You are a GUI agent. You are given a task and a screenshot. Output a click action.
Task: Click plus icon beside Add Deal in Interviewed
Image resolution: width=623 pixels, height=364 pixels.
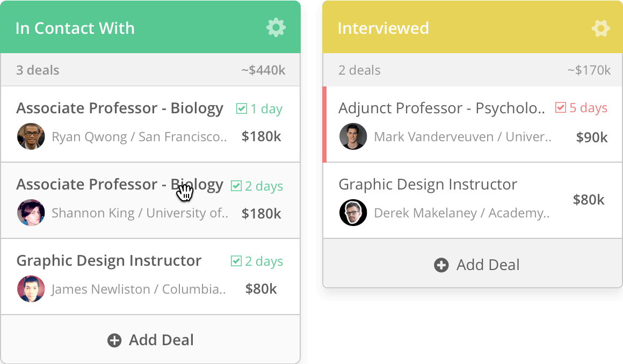point(441,265)
